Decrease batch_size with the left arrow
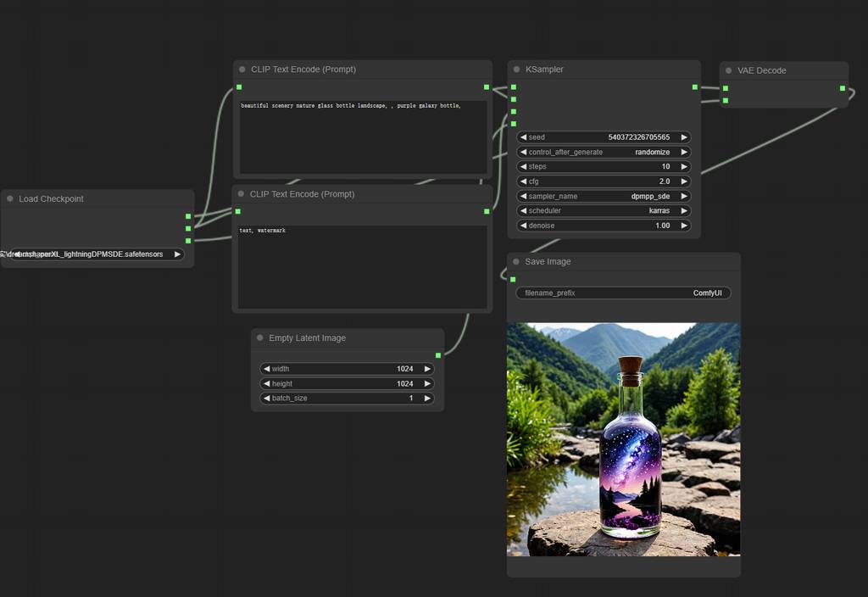 tap(266, 399)
